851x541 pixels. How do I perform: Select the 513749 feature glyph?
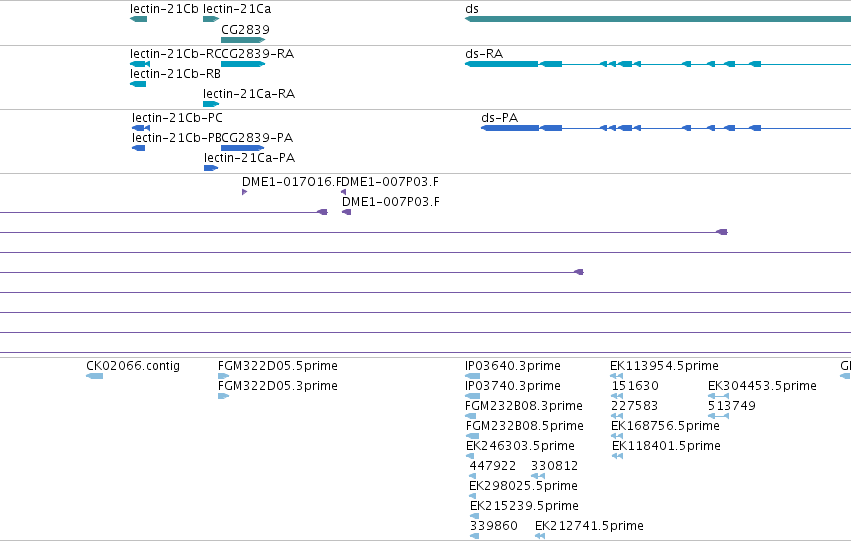(x=719, y=416)
